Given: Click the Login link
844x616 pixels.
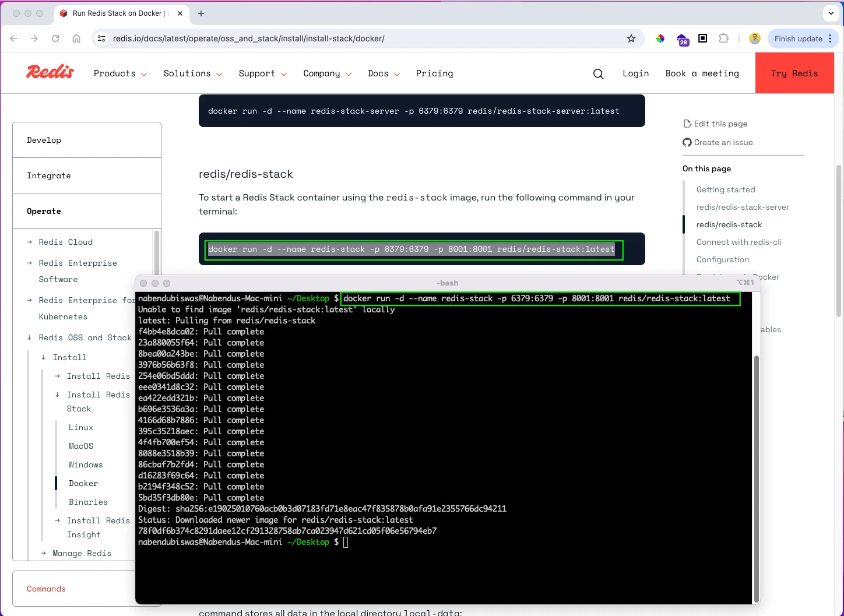Looking at the screenshot, I should click(x=635, y=73).
